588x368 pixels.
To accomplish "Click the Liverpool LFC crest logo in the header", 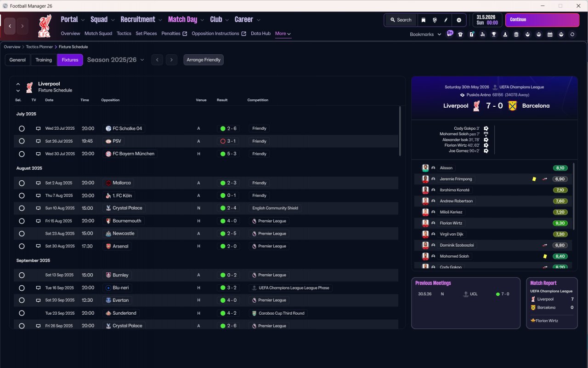I will pyautogui.click(x=45, y=26).
